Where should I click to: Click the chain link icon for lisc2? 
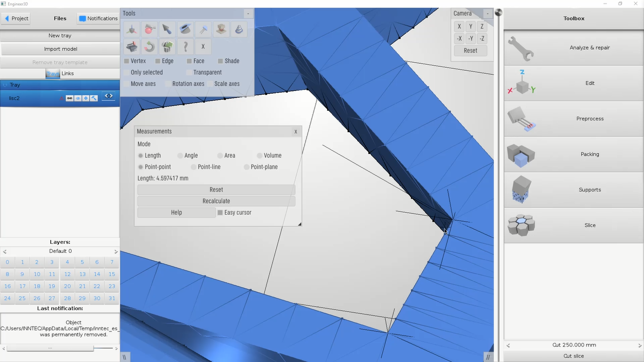click(x=69, y=98)
